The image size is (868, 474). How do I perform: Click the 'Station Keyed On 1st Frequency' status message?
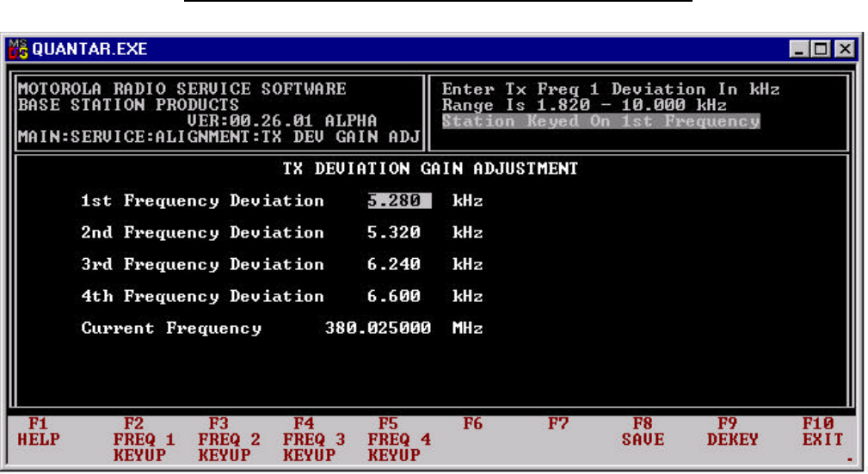click(600, 121)
